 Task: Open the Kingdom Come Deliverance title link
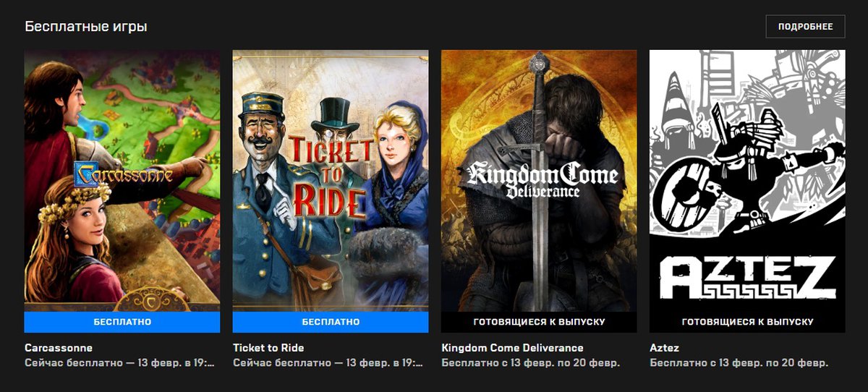[x=512, y=348]
